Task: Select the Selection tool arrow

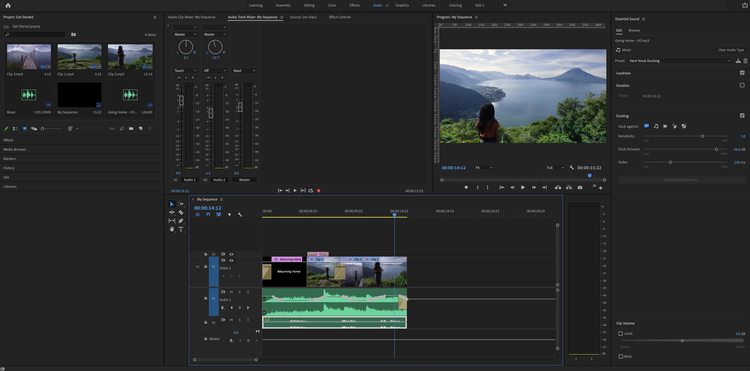Action: tap(172, 204)
